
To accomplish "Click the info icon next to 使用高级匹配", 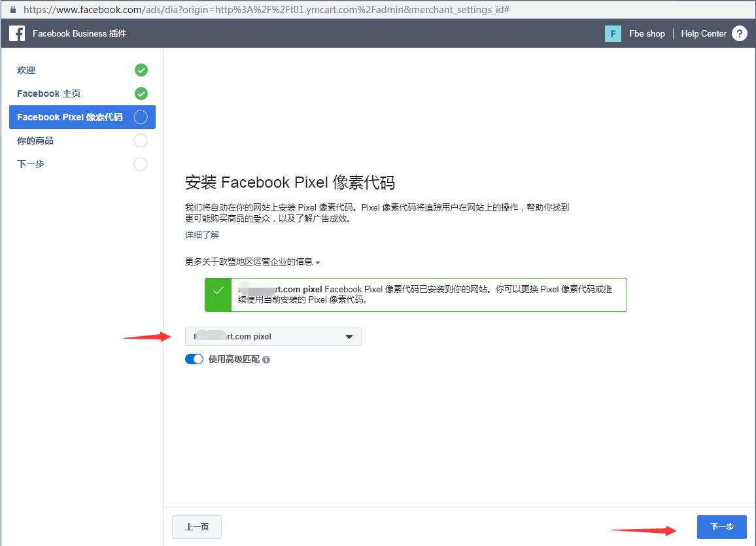I will coord(266,360).
